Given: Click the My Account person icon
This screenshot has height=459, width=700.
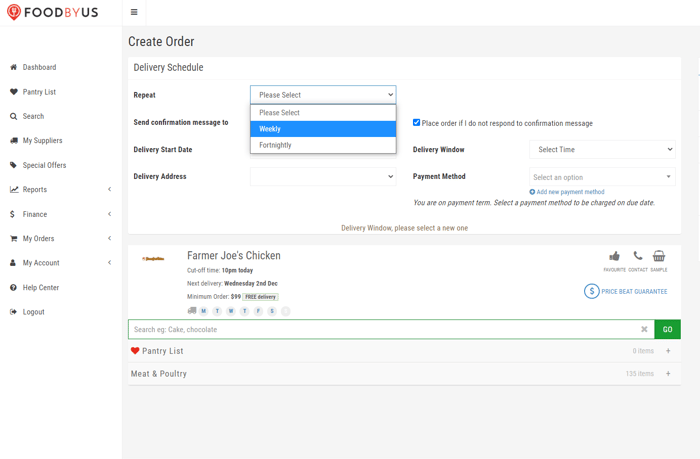Looking at the screenshot, I should (13, 263).
